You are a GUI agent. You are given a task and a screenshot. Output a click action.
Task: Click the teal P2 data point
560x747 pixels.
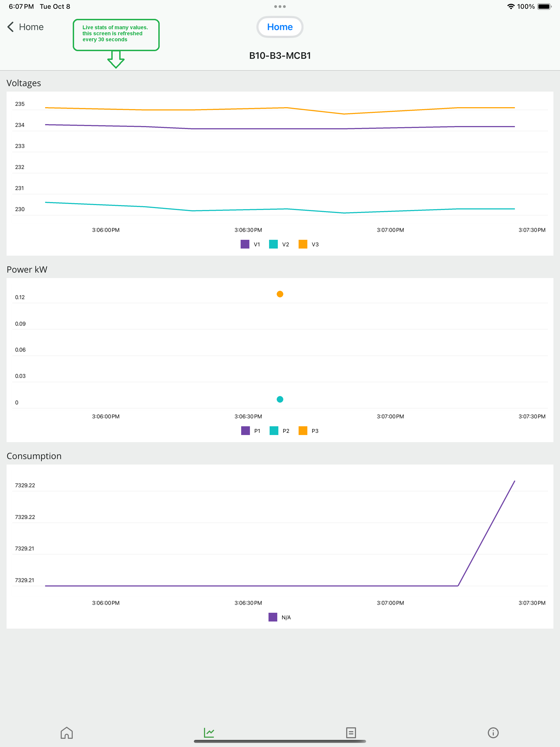pyautogui.click(x=280, y=399)
